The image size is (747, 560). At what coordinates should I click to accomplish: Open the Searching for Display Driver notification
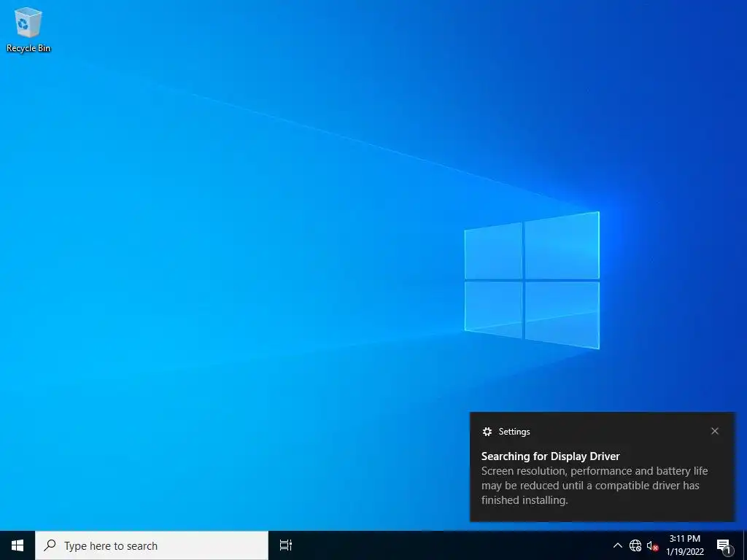pyautogui.click(x=603, y=467)
